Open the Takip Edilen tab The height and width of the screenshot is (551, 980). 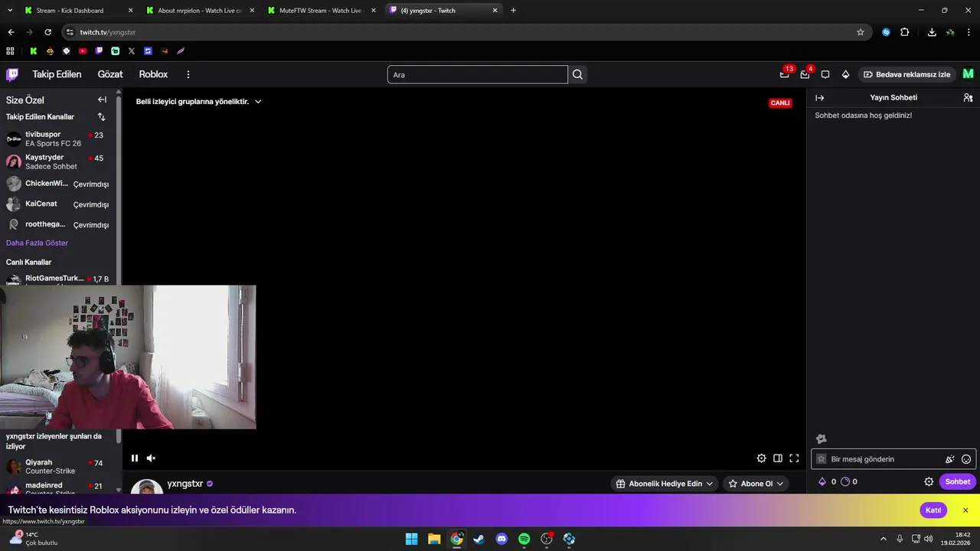coord(57,74)
